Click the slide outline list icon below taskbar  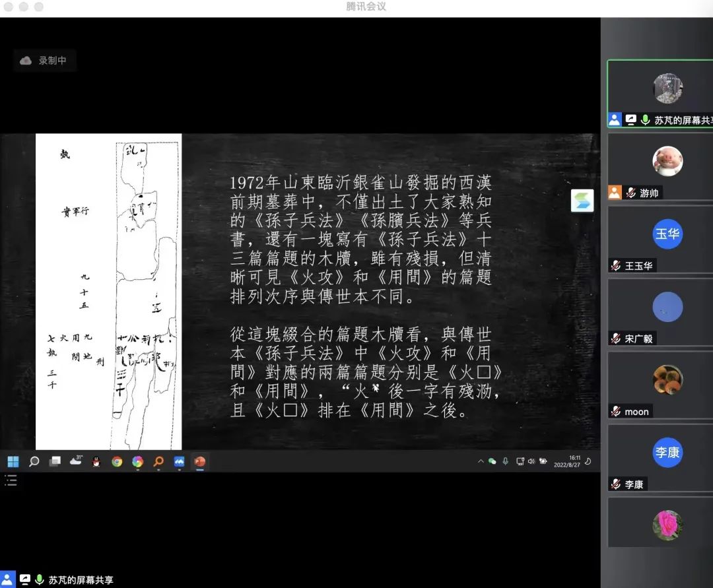pyautogui.click(x=11, y=480)
